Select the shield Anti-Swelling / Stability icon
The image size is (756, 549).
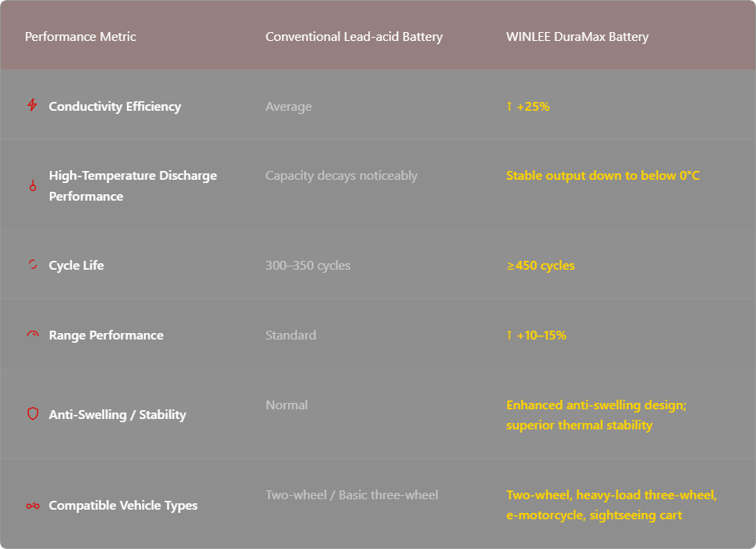click(x=31, y=415)
